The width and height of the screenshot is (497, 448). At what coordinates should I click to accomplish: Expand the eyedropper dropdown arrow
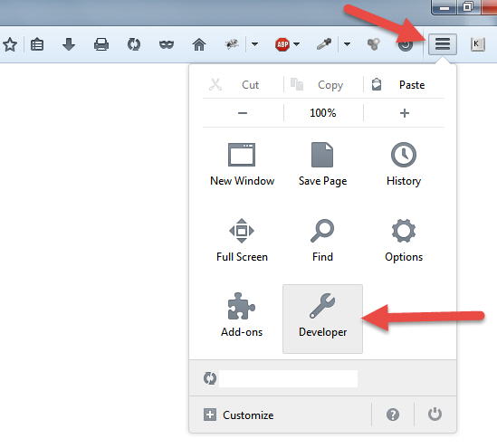[347, 44]
